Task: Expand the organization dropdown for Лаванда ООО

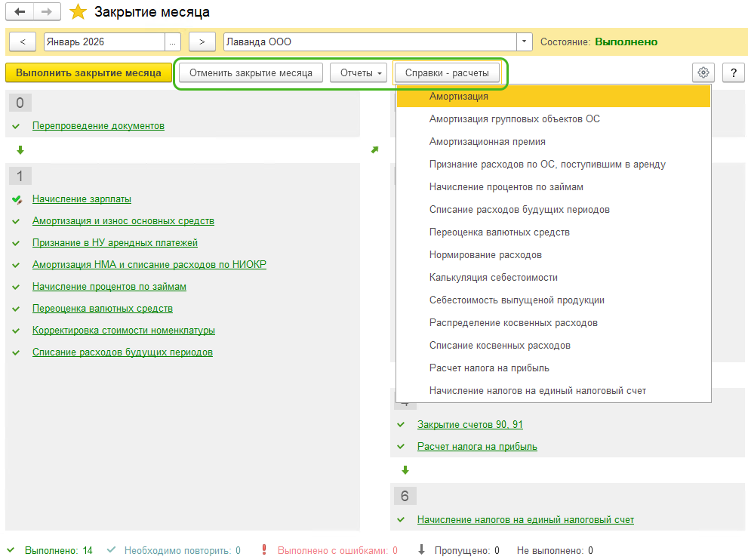Action: (525, 42)
